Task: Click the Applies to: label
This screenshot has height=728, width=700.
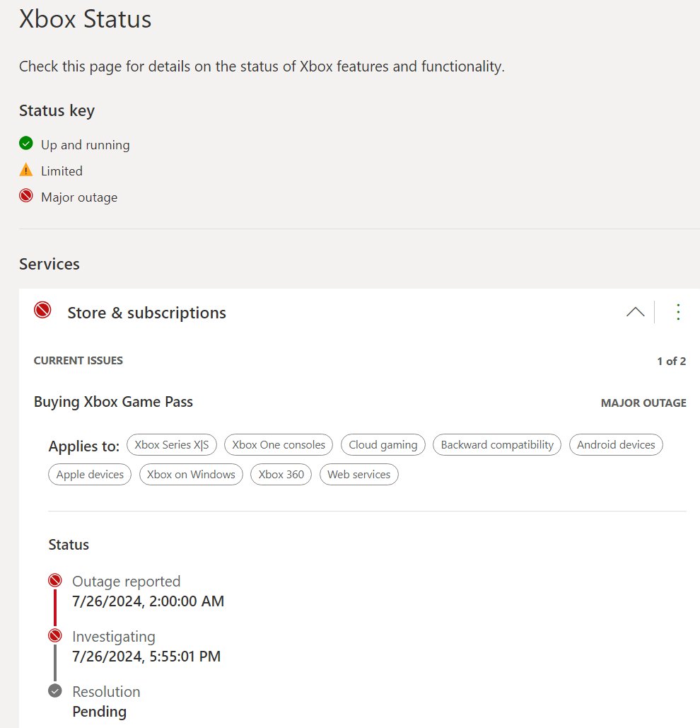Action: click(x=84, y=446)
